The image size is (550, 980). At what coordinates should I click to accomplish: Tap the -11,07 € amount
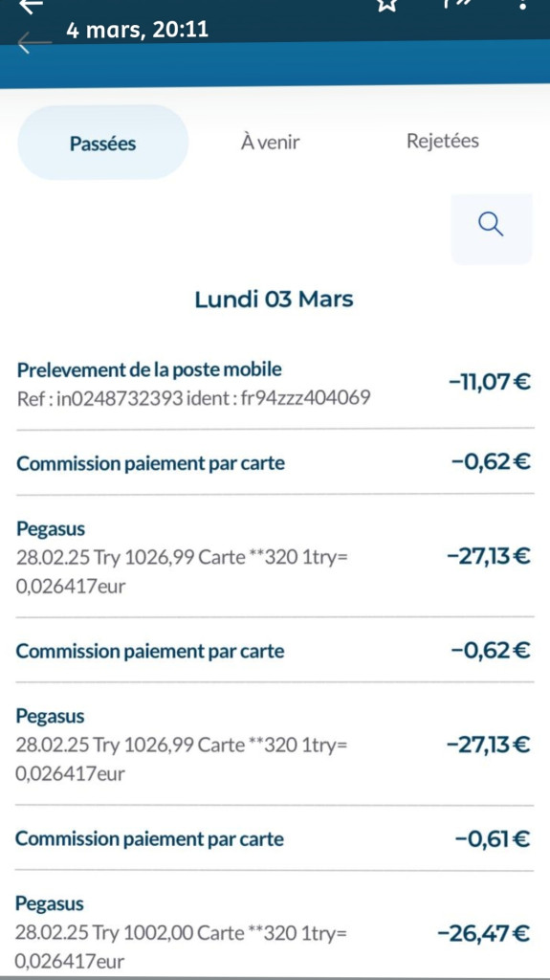tap(490, 381)
